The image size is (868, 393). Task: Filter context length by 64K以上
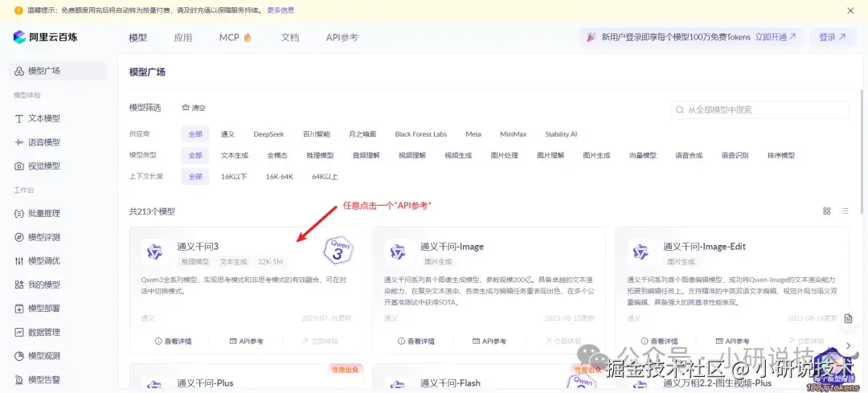click(325, 177)
